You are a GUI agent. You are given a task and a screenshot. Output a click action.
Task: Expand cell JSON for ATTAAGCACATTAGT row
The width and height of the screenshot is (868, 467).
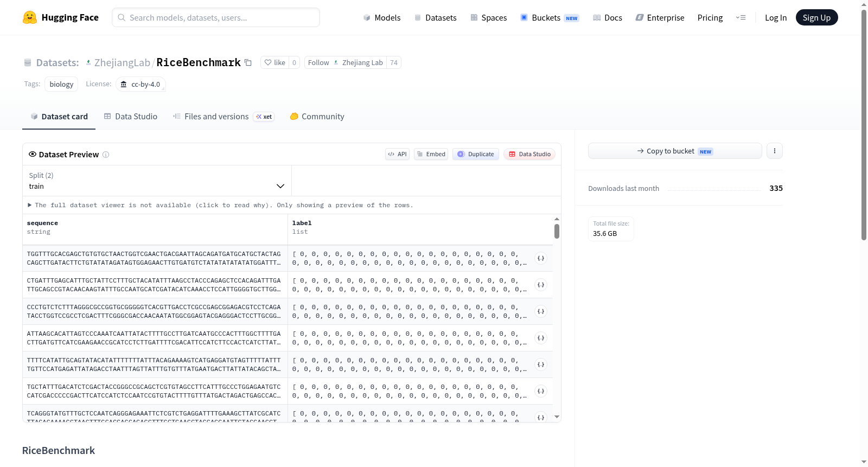pos(541,338)
